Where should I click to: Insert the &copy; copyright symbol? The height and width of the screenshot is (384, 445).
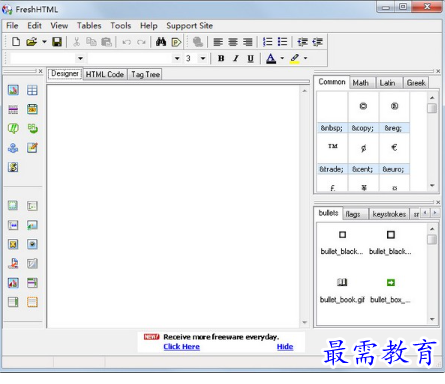[363, 113]
